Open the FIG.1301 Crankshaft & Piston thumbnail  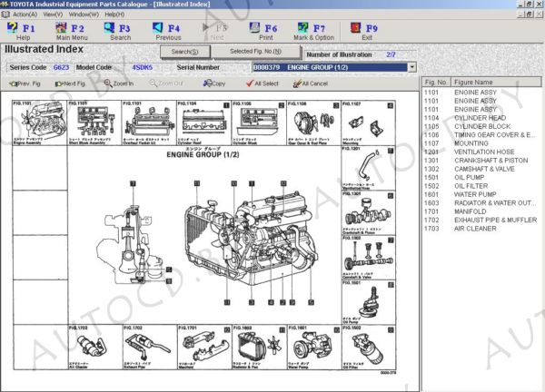coord(369,213)
